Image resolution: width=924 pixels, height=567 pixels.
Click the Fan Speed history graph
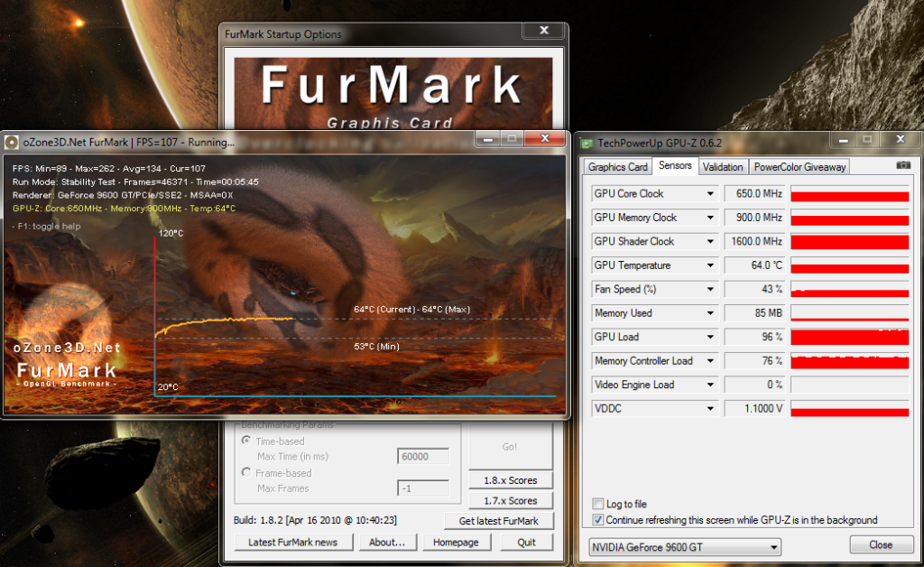(x=850, y=290)
